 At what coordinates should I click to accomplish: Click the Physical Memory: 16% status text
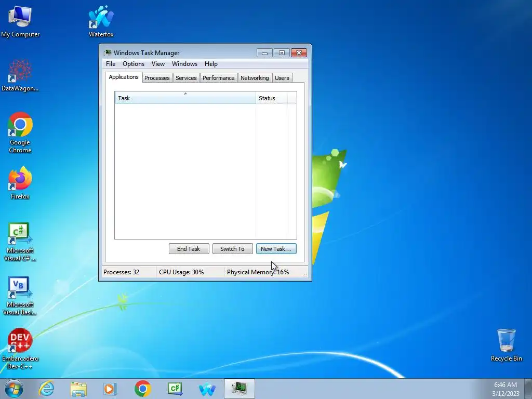click(x=258, y=272)
